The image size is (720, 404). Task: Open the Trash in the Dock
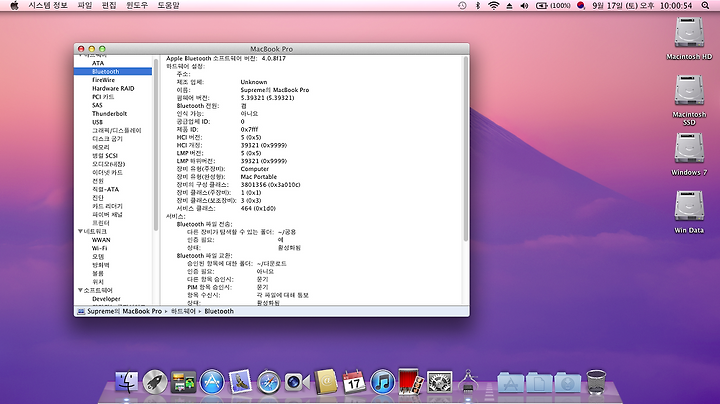click(596, 382)
